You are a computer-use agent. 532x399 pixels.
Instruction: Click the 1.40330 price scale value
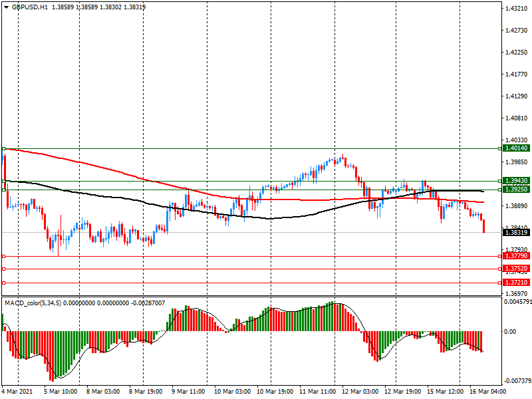click(517, 140)
